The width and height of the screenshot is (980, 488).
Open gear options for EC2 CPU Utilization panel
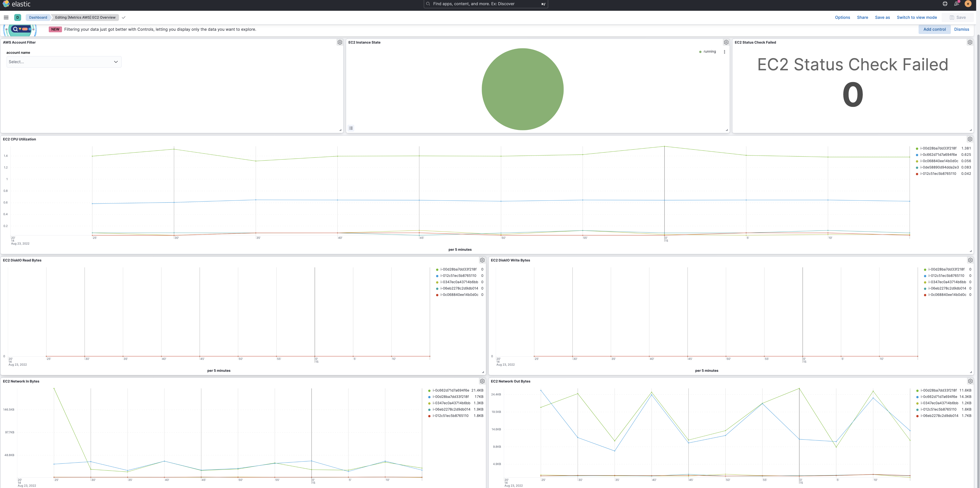tap(970, 139)
